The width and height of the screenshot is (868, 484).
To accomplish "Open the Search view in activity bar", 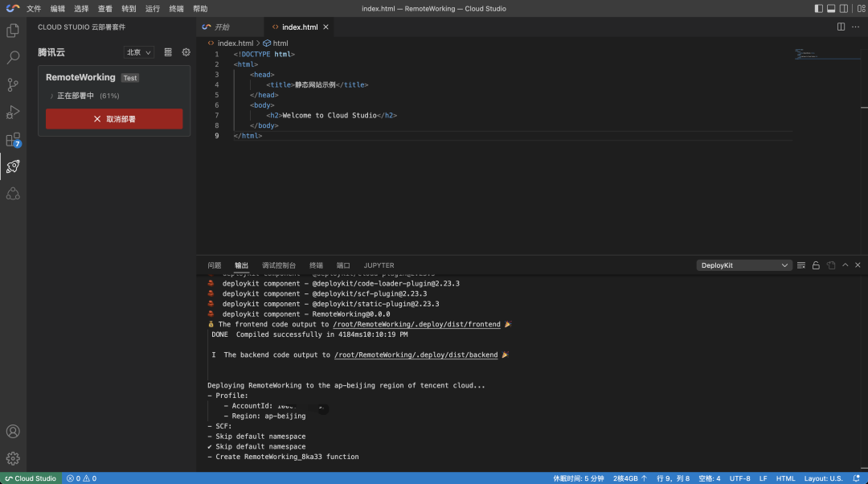I will tap(13, 58).
